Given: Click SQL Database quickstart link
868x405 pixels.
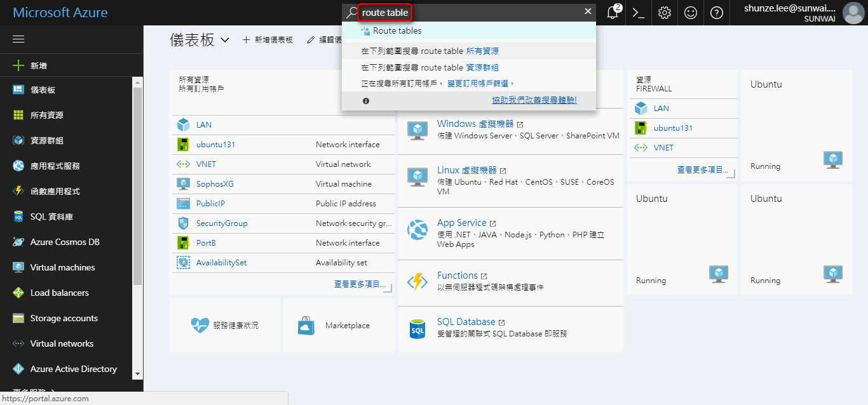Looking at the screenshot, I should [x=466, y=322].
